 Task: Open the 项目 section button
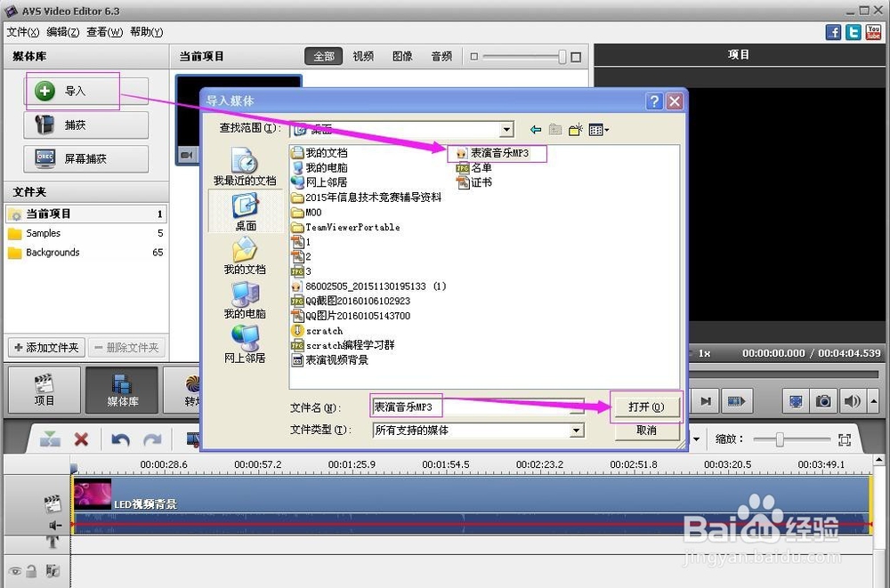click(x=44, y=390)
